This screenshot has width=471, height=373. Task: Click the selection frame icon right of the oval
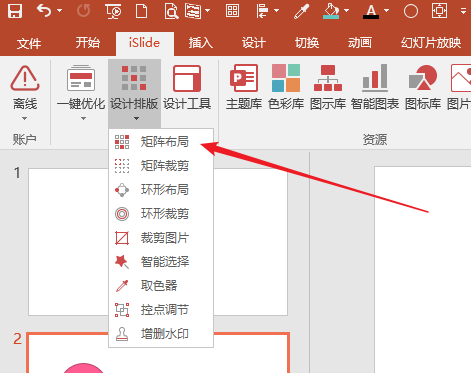click(439, 11)
